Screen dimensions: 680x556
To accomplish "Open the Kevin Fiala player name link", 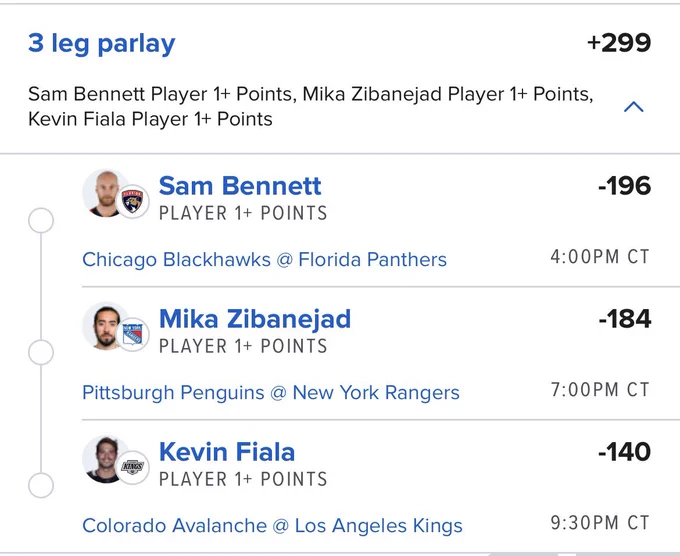I will 227,452.
